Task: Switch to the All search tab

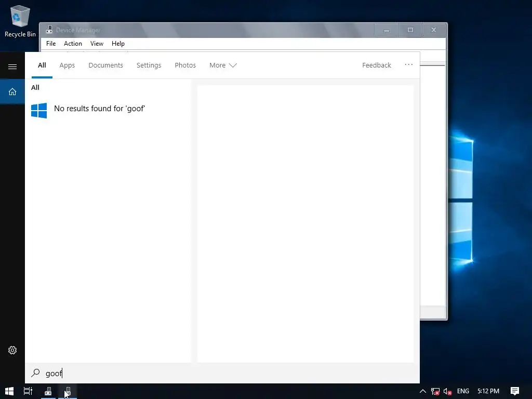Action: pyautogui.click(x=42, y=65)
